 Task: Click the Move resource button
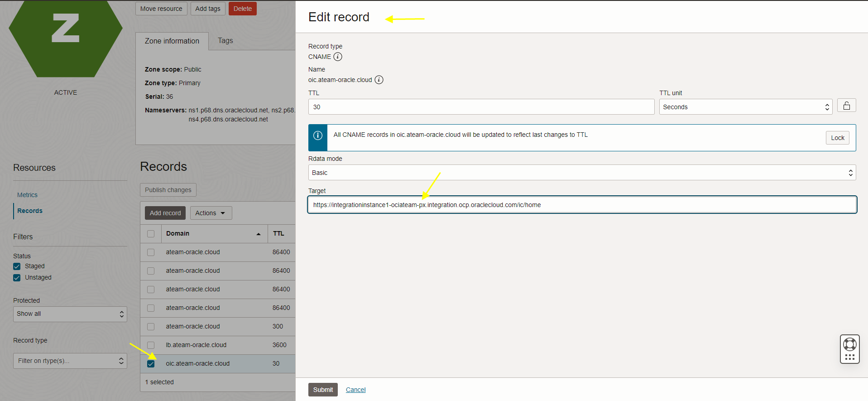pyautogui.click(x=161, y=9)
